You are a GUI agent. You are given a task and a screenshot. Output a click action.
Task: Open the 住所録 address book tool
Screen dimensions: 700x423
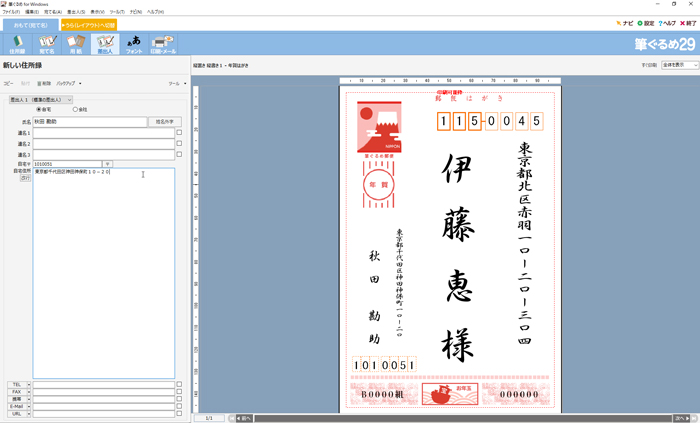coord(18,44)
